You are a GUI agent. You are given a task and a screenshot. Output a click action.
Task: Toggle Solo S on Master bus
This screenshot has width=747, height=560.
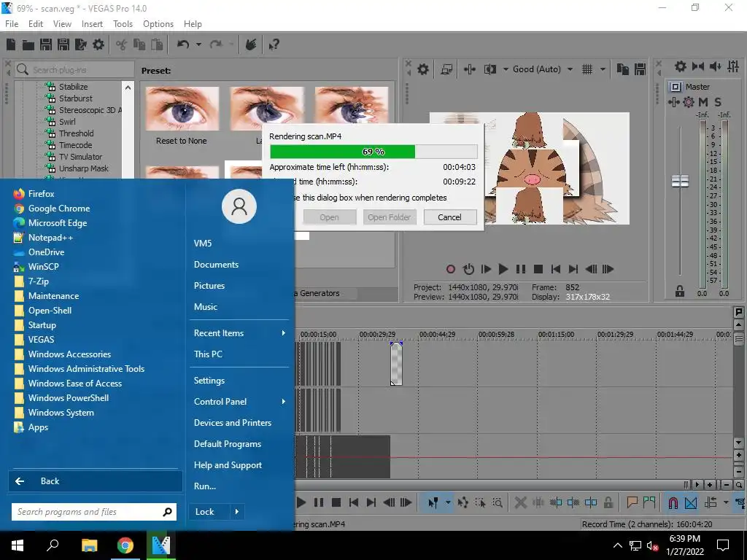pyautogui.click(x=718, y=101)
